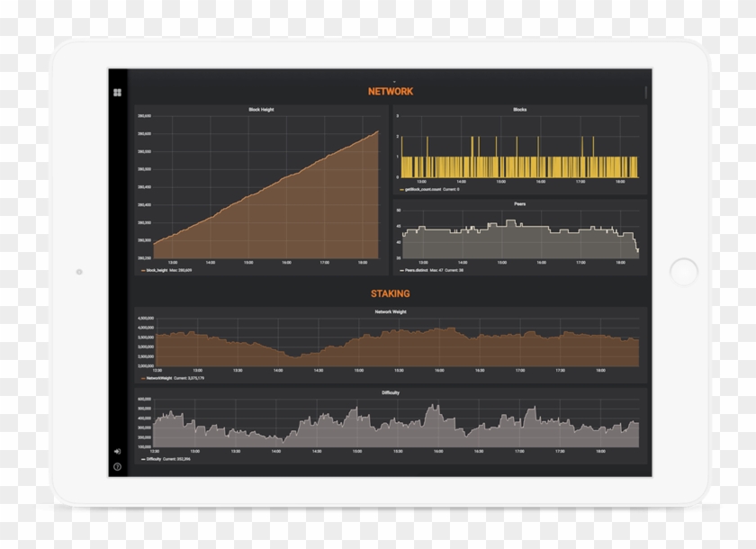Open the Peers panel title menu
The height and width of the screenshot is (549, 756).
pyautogui.click(x=519, y=204)
